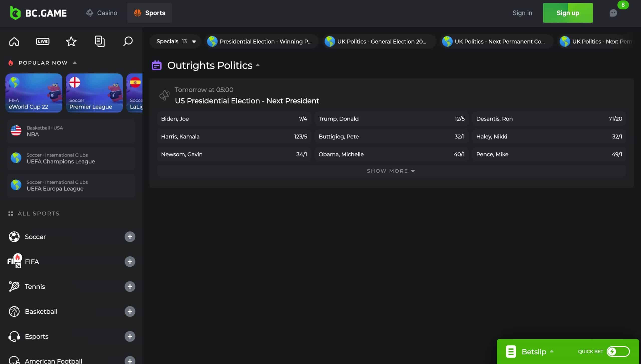The height and width of the screenshot is (364, 641).
Task: Click SHOW MORE to list more candidates
Action: tap(392, 171)
